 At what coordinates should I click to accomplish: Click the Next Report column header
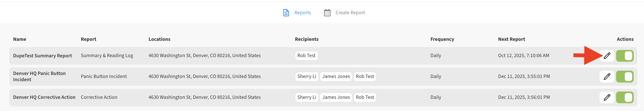tap(511, 39)
